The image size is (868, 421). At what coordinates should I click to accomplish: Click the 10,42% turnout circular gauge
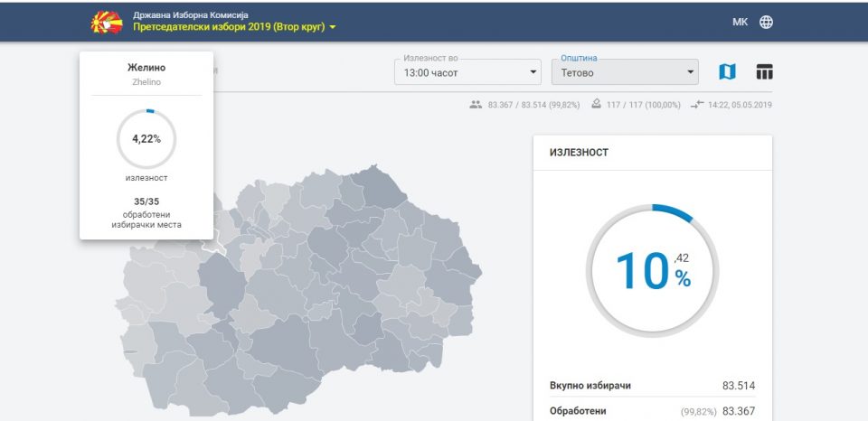[x=652, y=271]
